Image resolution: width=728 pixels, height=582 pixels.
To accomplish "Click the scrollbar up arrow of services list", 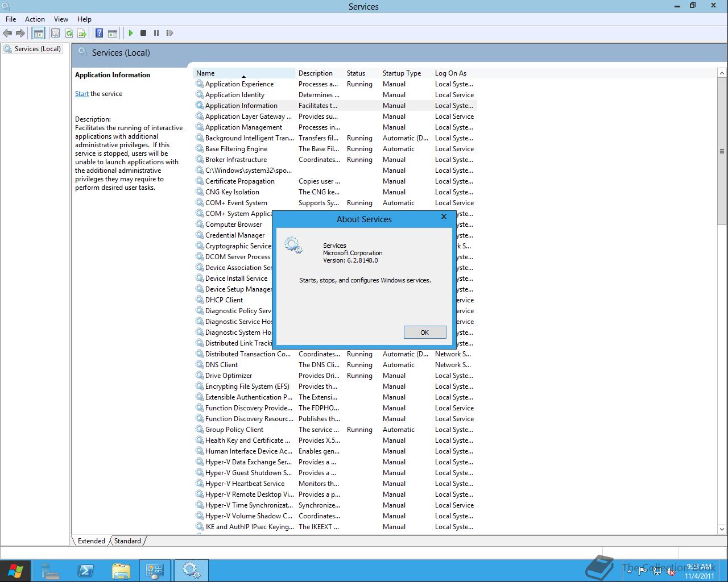I will point(722,73).
